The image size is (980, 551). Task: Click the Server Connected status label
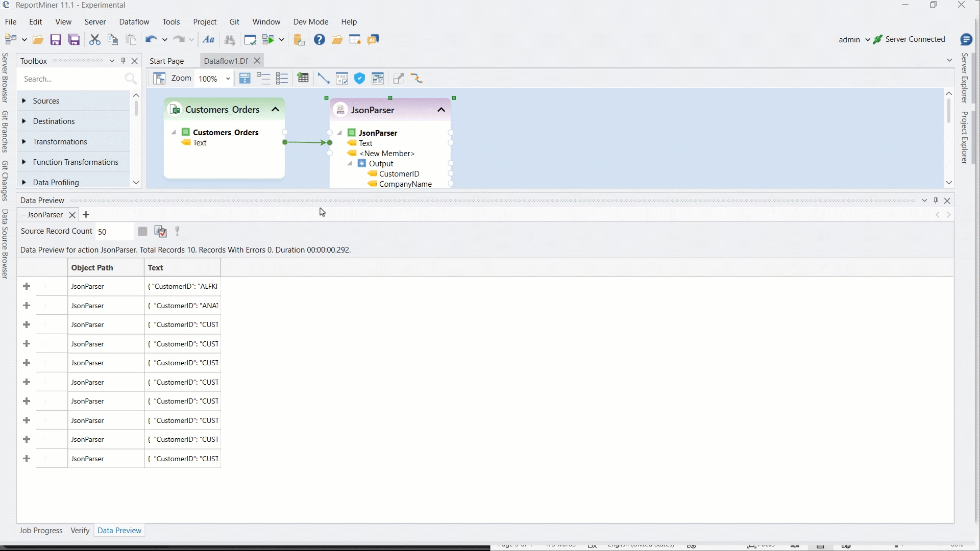(x=915, y=39)
